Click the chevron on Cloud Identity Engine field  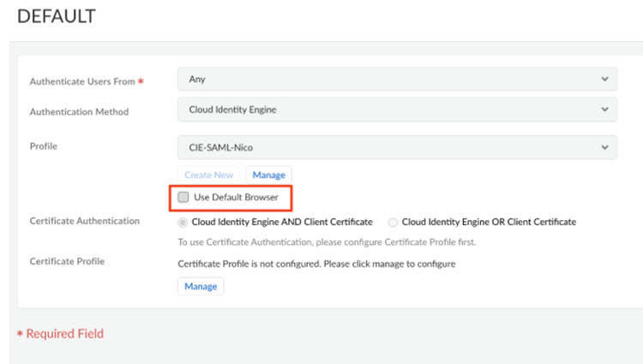pyautogui.click(x=605, y=110)
